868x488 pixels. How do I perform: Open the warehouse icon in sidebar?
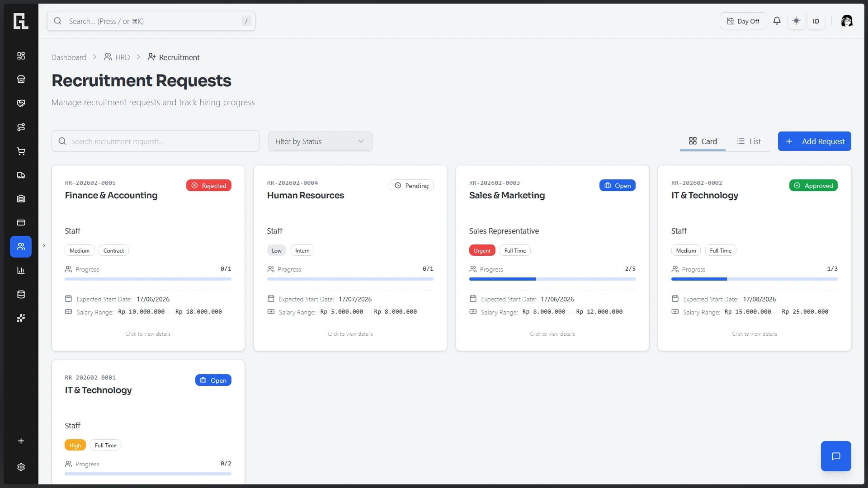pyautogui.click(x=21, y=198)
